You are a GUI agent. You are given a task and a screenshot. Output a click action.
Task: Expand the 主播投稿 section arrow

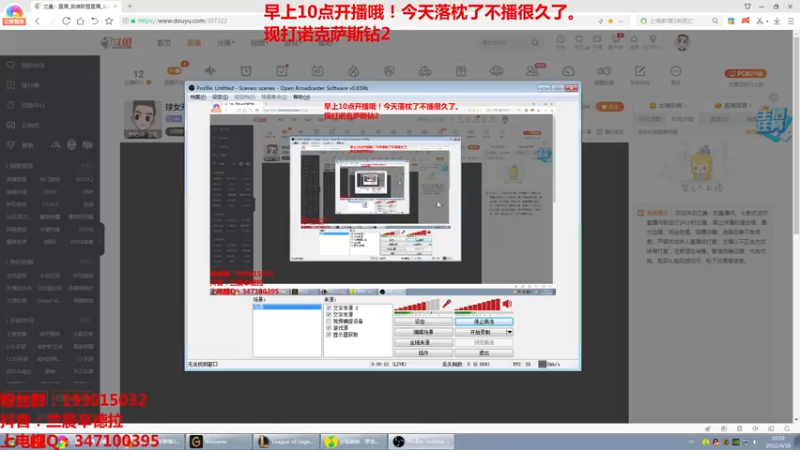685,106
